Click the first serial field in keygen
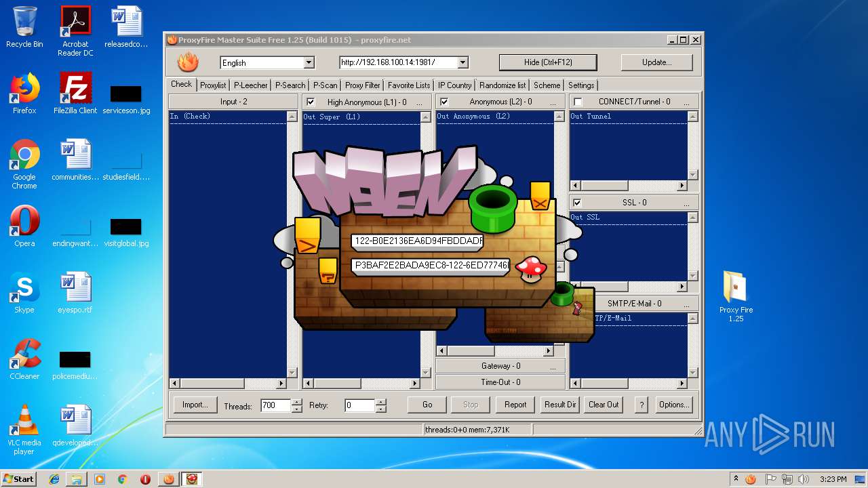 418,241
